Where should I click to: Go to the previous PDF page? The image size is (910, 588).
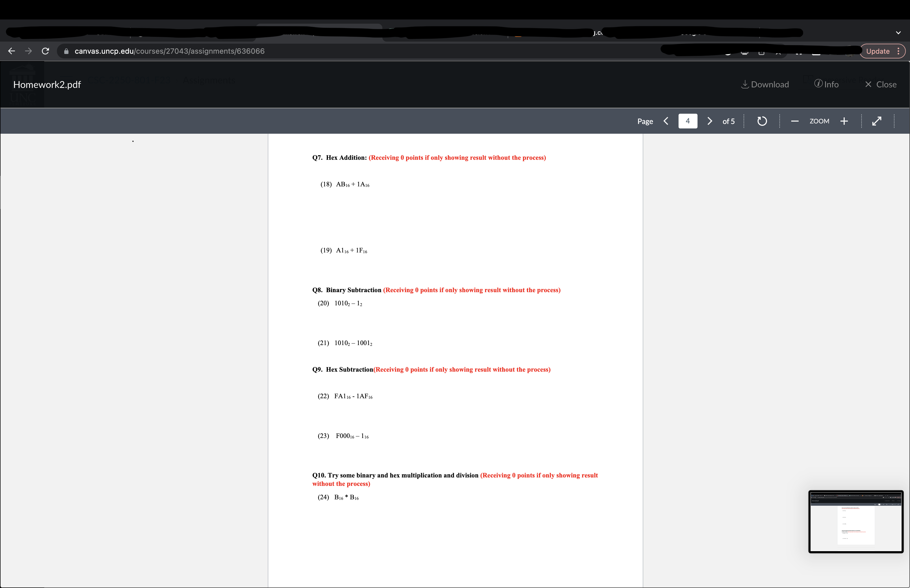point(666,121)
